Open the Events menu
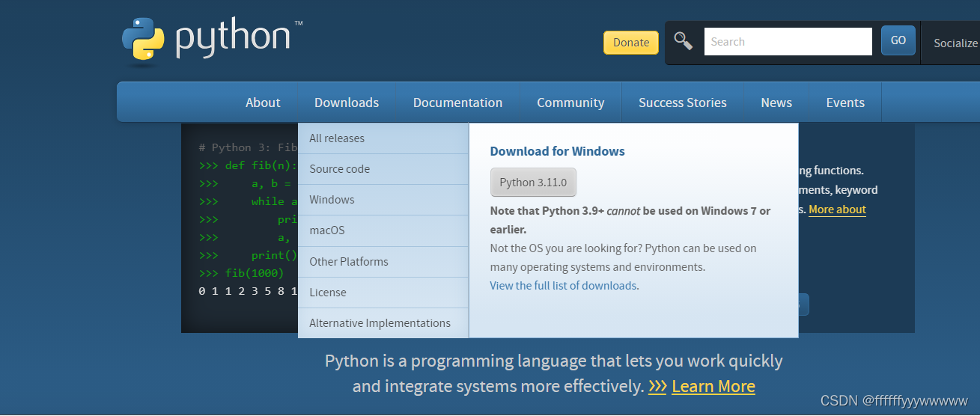 tap(845, 103)
